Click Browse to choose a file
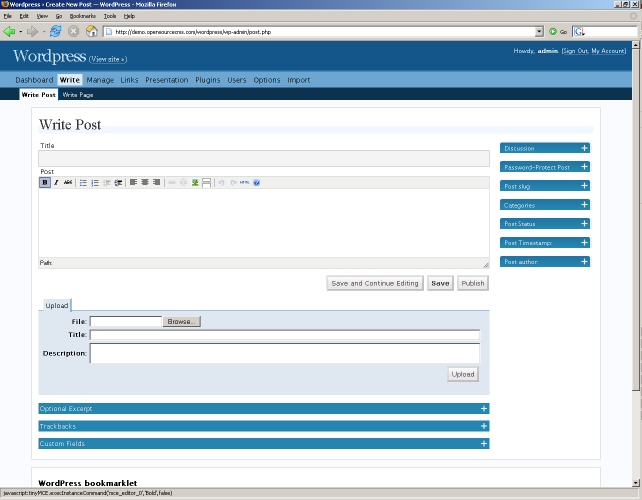642x500 pixels. 181,321
